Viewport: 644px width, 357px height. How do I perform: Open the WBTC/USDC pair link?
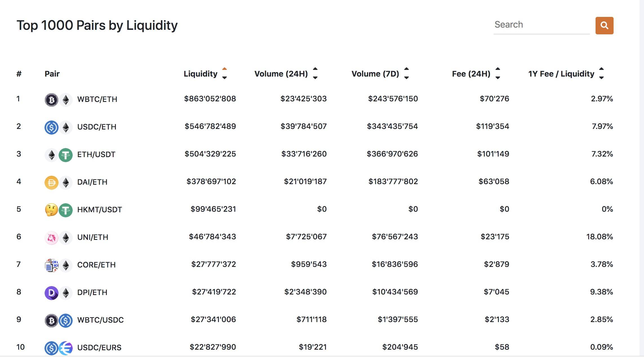point(100,320)
